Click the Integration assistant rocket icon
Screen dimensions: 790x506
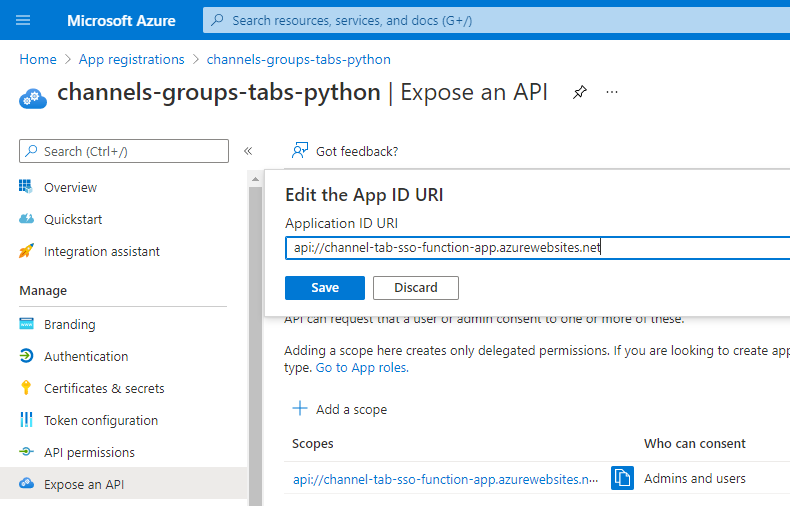click(x=26, y=250)
